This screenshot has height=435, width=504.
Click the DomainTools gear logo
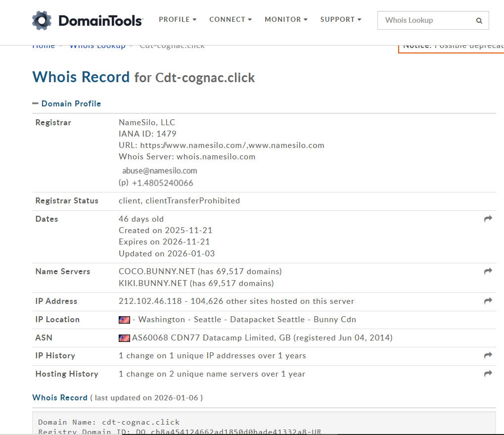[42, 20]
